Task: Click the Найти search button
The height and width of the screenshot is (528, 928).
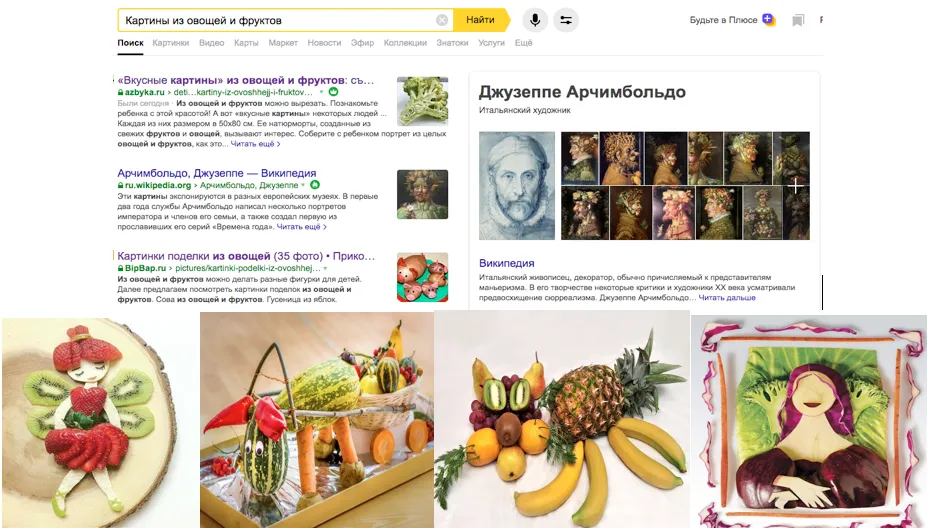Action: [481, 20]
